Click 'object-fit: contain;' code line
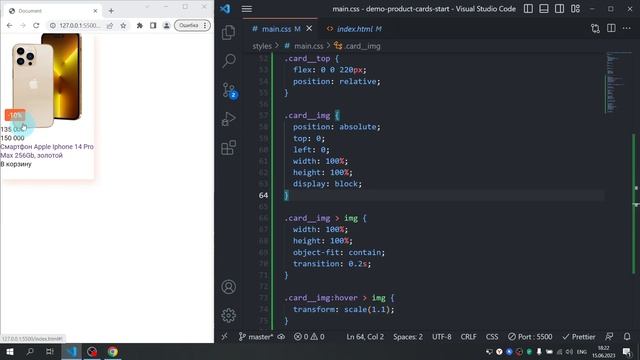 [x=339, y=252]
